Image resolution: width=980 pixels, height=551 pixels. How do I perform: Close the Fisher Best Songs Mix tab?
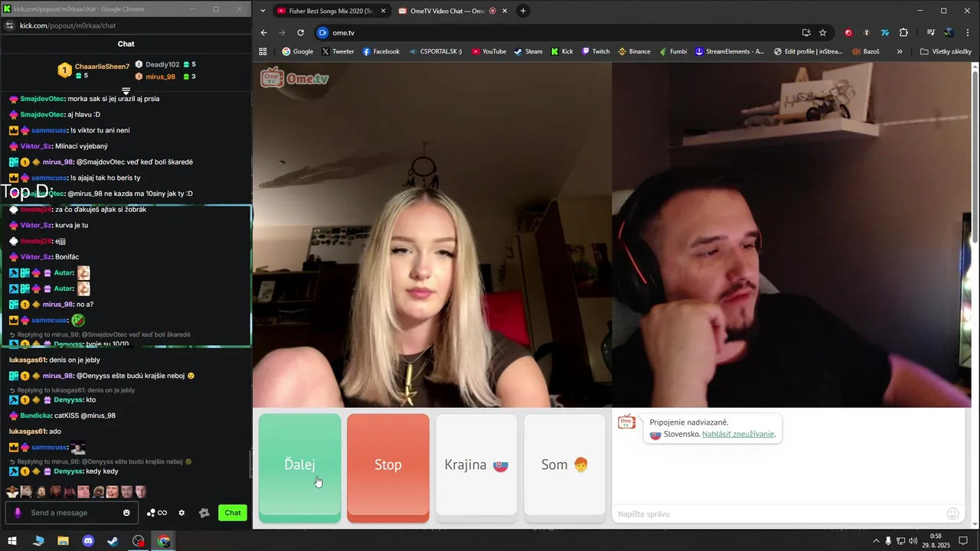point(384,11)
